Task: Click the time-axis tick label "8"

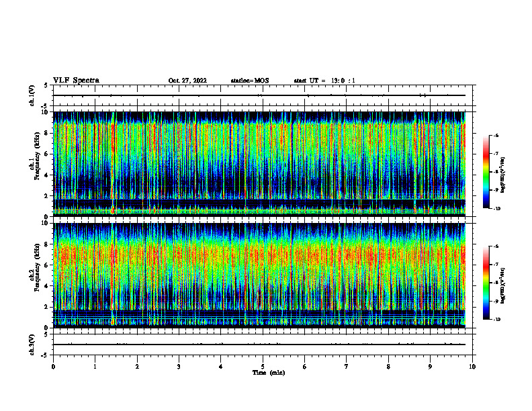Action: coord(388,367)
